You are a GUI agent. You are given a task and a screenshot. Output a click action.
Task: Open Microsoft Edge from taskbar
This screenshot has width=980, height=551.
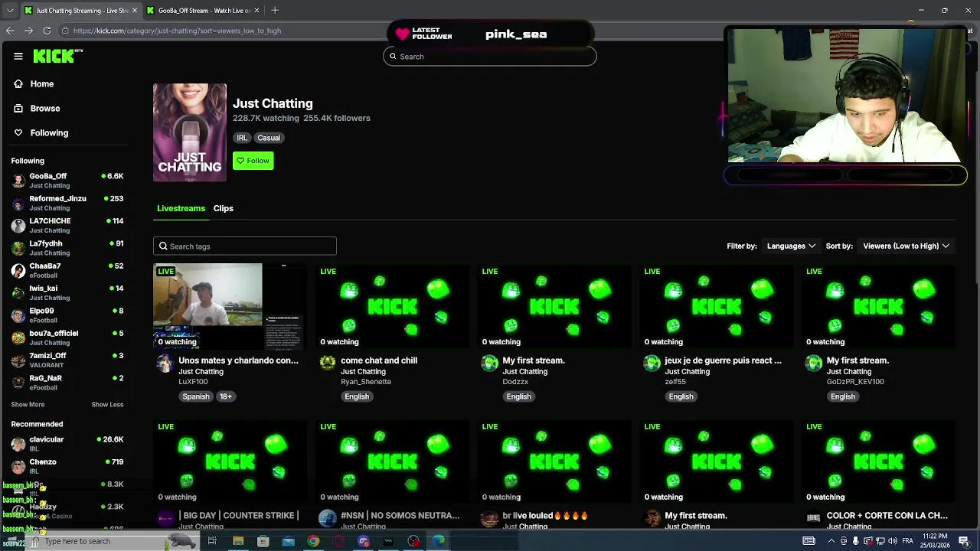pos(439,541)
